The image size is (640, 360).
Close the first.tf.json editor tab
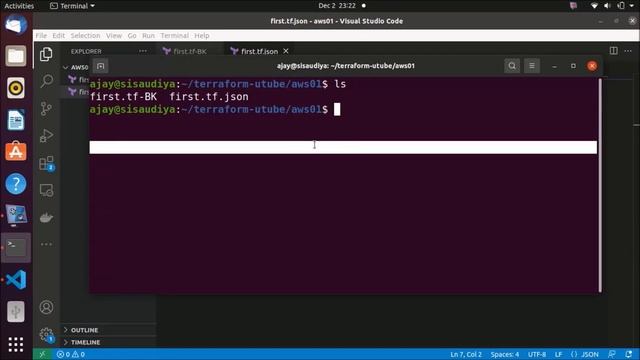coord(286,51)
